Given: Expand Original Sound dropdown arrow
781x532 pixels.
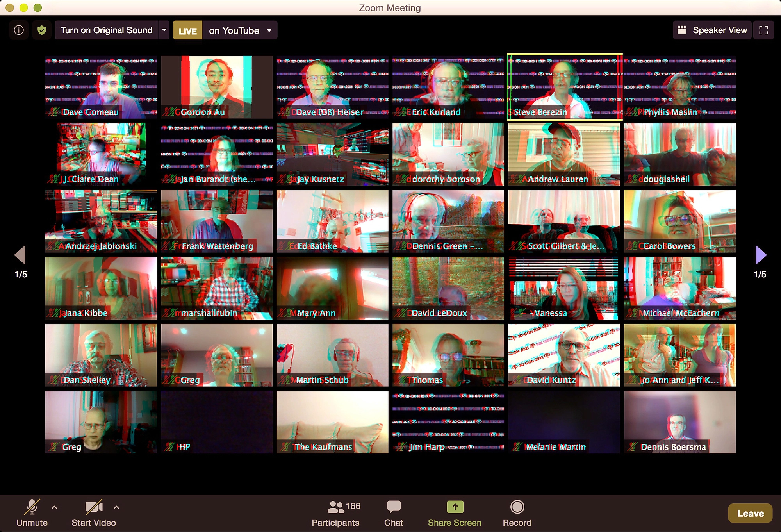Looking at the screenshot, I should pyautogui.click(x=164, y=30).
